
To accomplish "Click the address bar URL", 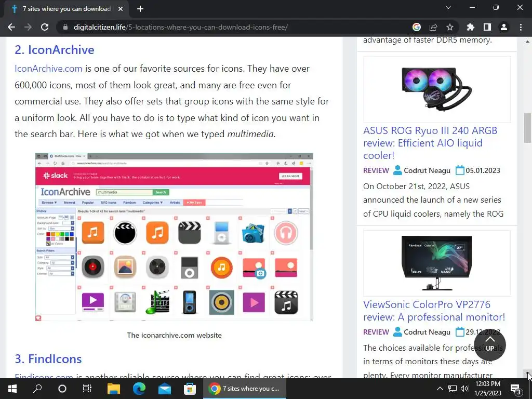I will point(181,27).
